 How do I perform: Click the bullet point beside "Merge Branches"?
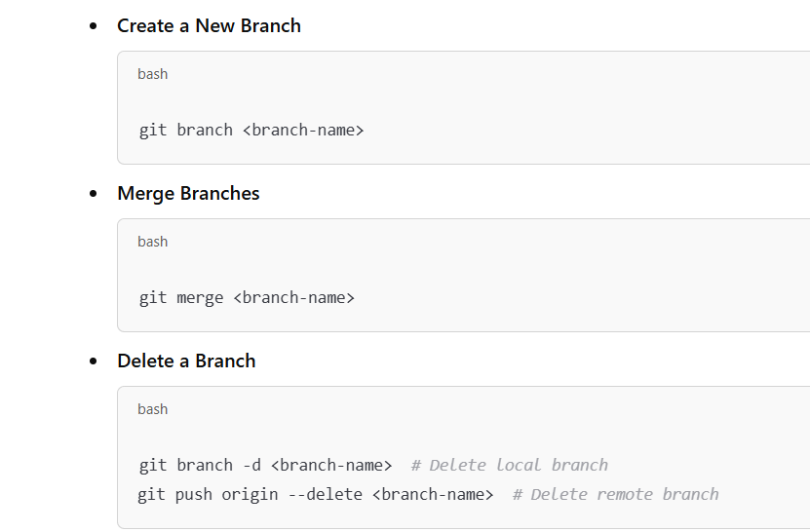(x=94, y=194)
